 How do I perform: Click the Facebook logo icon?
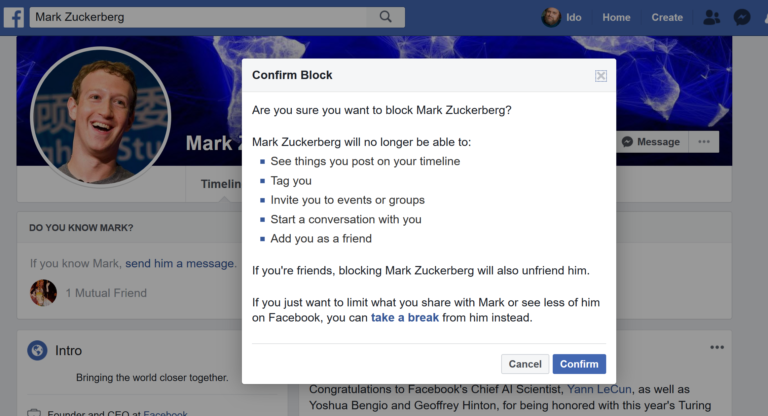pos(15,17)
